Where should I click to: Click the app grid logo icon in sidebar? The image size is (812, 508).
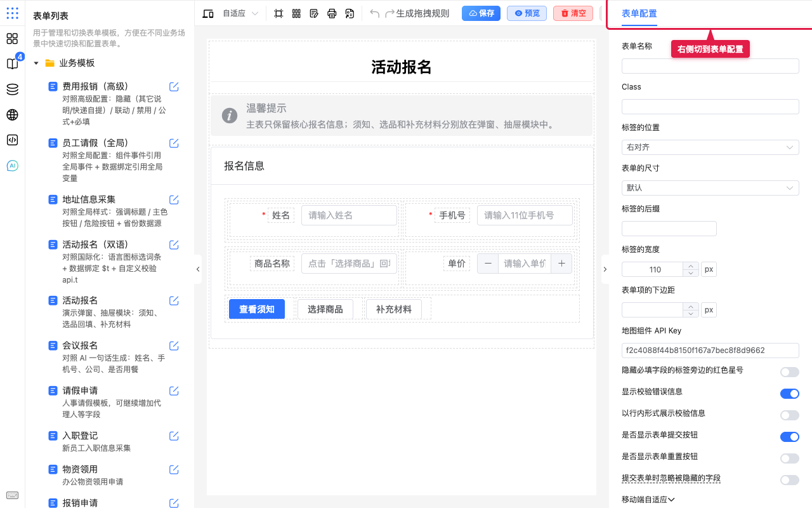(x=12, y=13)
